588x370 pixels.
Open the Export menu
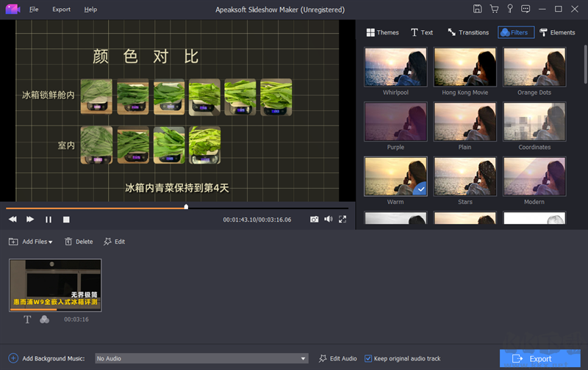point(62,10)
